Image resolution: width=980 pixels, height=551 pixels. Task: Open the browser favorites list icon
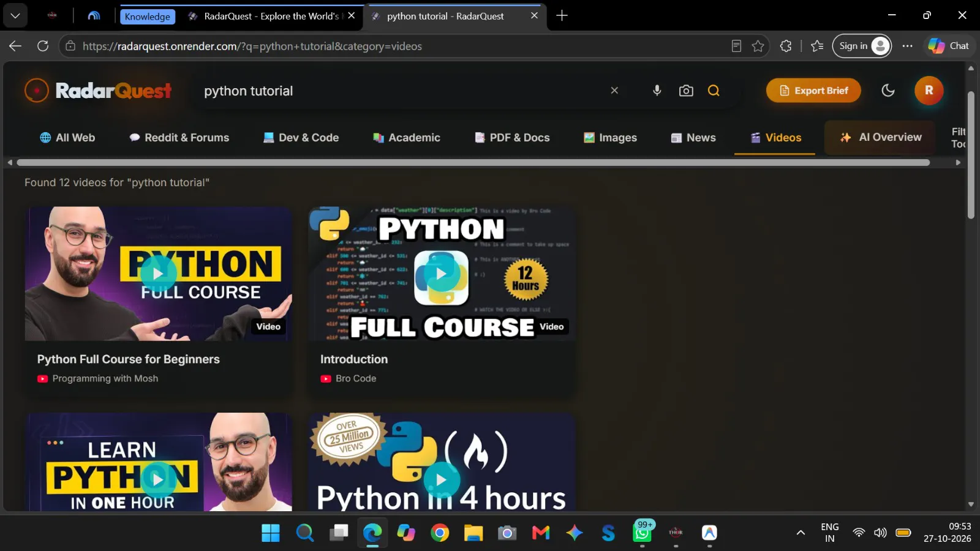pyautogui.click(x=817, y=46)
